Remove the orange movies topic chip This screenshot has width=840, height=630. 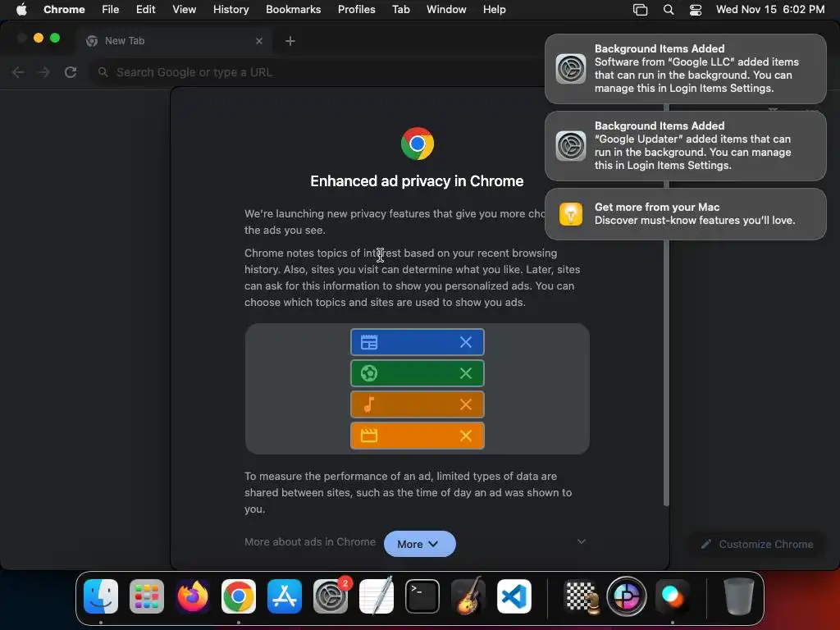(x=466, y=436)
